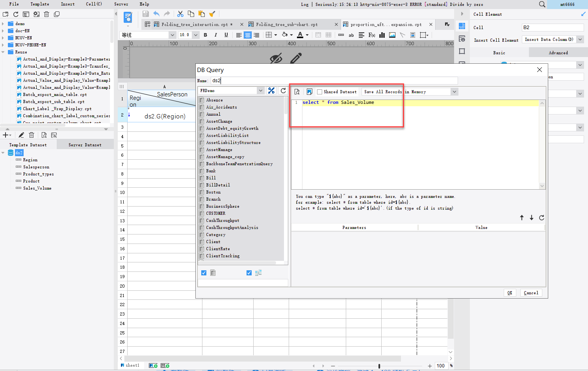Toggle italic formatting
Screen dimensions: 588x371
click(215, 35)
